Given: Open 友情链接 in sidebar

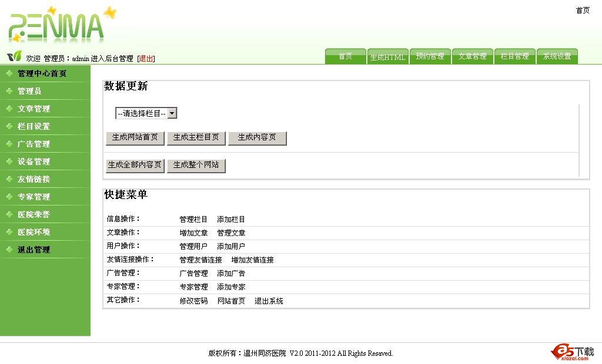Looking at the screenshot, I should pos(34,179).
